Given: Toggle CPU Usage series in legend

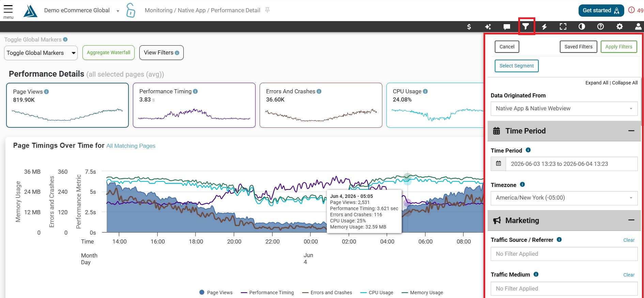Looking at the screenshot, I should pos(377,293).
